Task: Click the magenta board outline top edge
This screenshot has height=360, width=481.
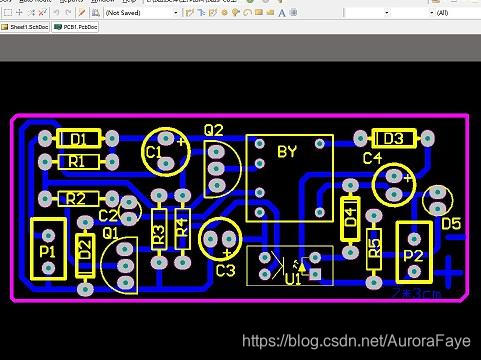Action: click(x=239, y=116)
